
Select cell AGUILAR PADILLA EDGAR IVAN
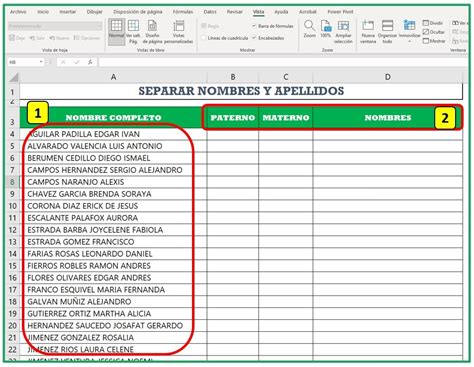click(113, 134)
